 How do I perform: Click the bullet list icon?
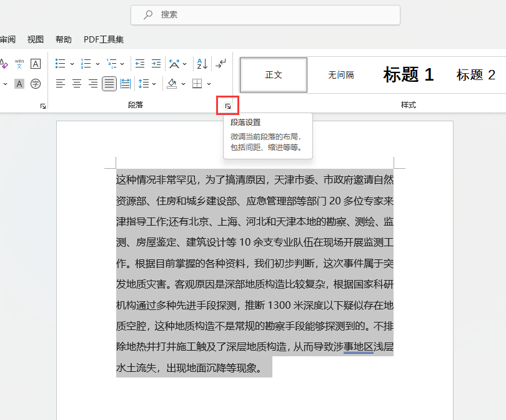click(60, 64)
